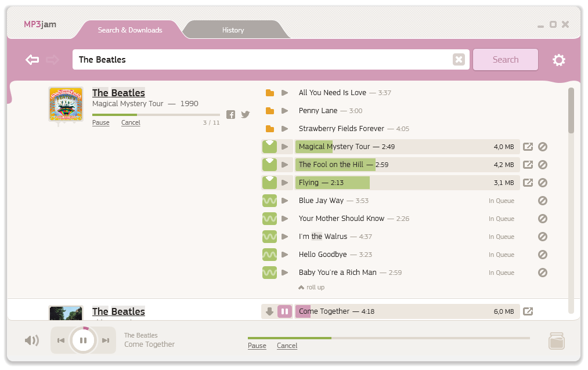Remove Baby You're a Rich Man from queue

(x=543, y=273)
